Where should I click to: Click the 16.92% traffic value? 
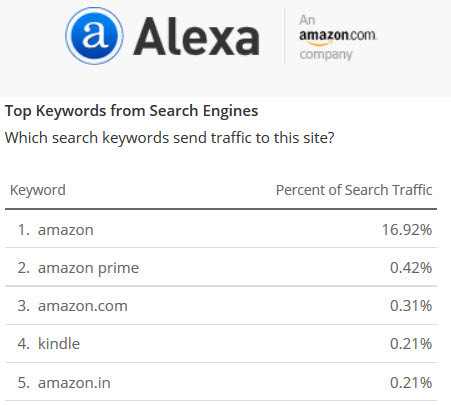(407, 230)
